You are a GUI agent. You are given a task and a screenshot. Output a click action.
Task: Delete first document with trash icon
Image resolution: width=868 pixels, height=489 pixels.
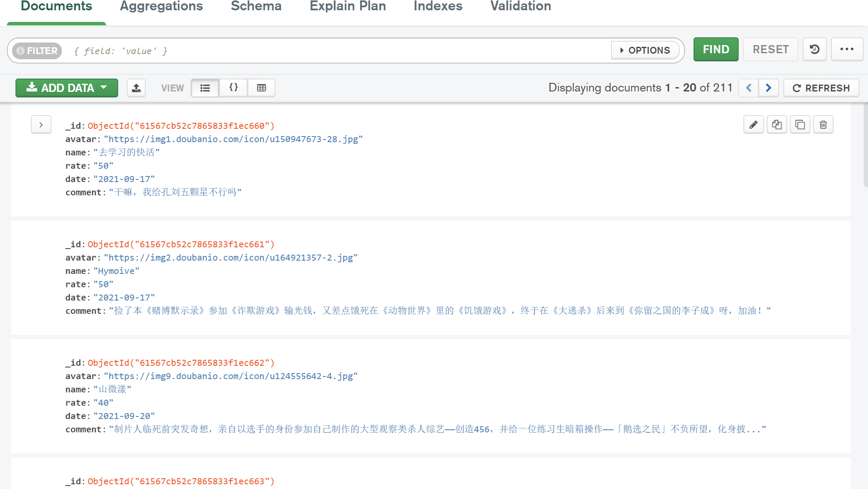[x=823, y=125]
